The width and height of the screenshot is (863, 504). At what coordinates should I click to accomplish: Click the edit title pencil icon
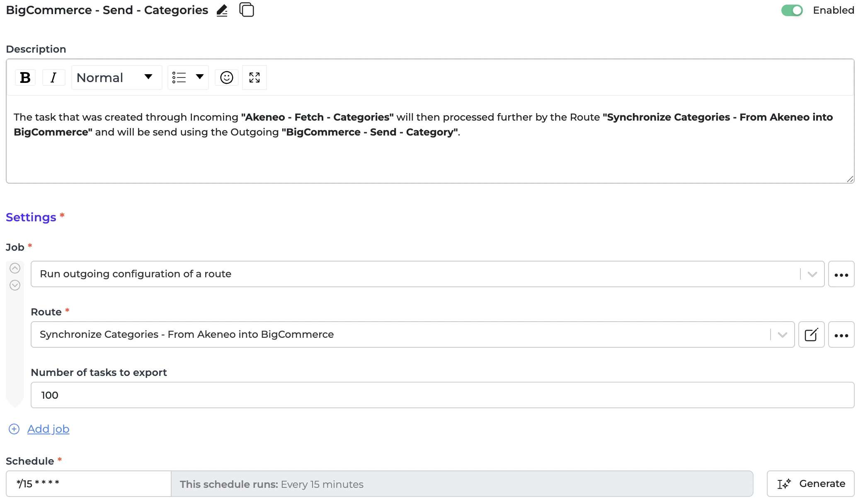tap(222, 10)
